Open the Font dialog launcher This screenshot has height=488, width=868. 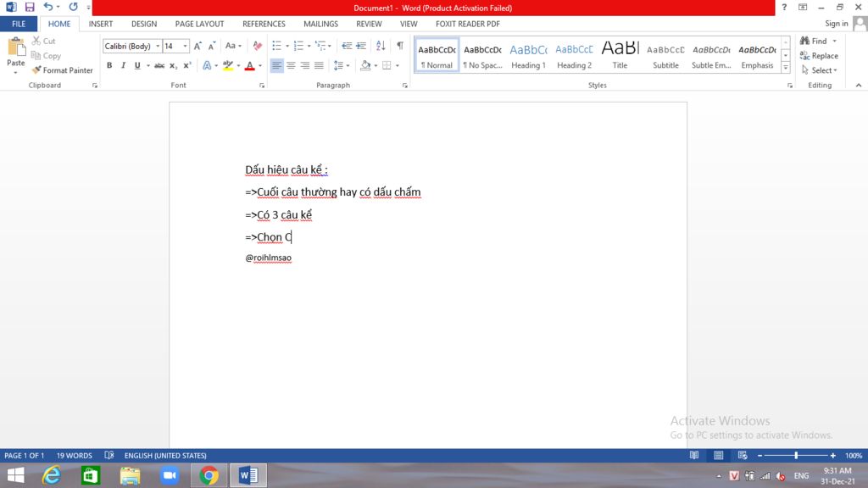click(x=262, y=86)
